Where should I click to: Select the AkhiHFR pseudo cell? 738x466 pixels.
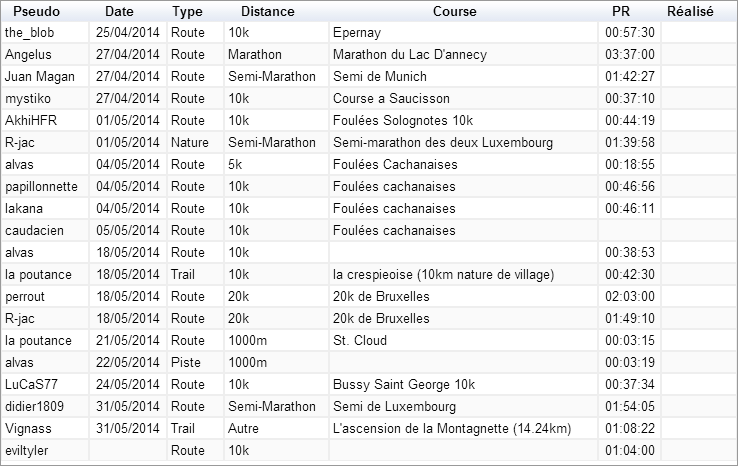point(45,121)
